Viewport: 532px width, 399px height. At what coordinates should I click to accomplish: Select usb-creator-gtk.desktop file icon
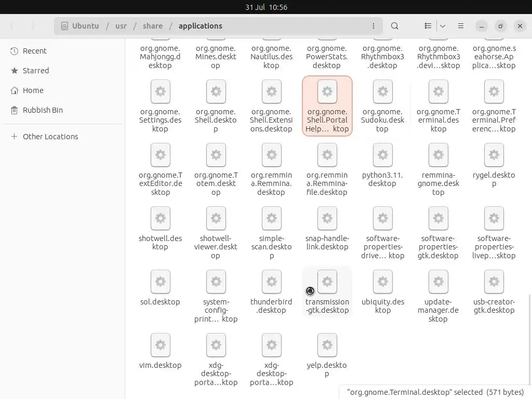(x=495, y=282)
